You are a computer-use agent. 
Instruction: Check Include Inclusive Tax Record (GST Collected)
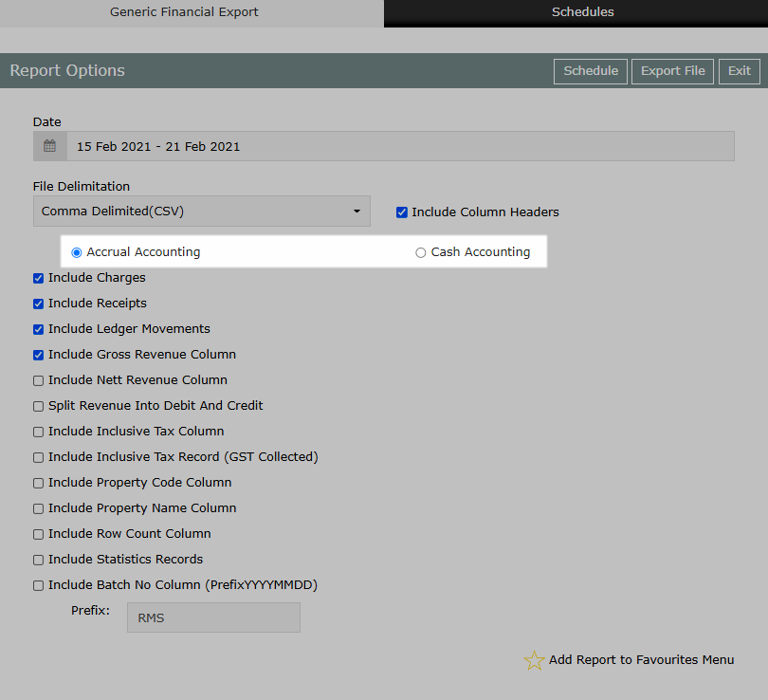(38, 457)
